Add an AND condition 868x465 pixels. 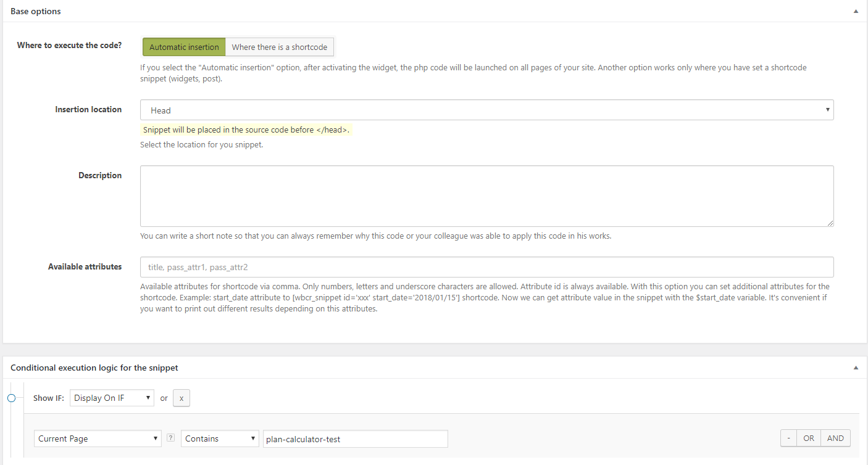(x=835, y=438)
